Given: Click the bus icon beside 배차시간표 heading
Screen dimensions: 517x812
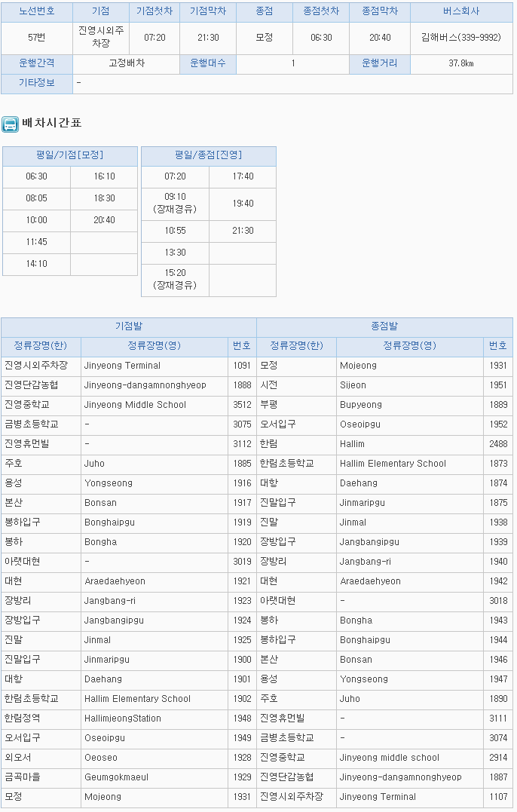Looking at the screenshot, I should point(11,124).
